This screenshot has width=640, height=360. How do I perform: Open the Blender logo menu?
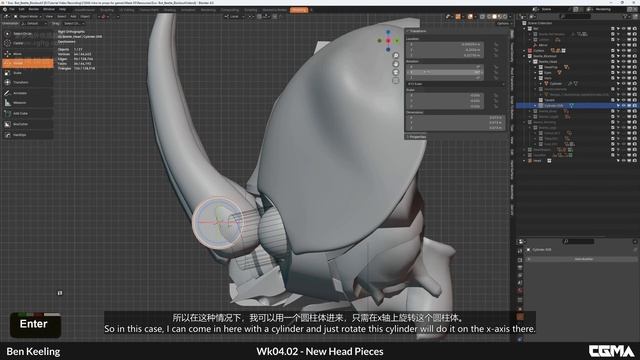click(5, 9)
